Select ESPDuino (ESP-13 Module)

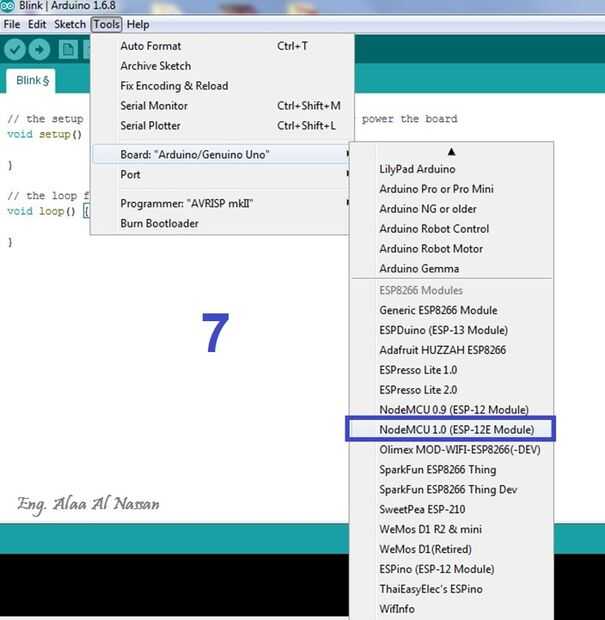point(452,330)
